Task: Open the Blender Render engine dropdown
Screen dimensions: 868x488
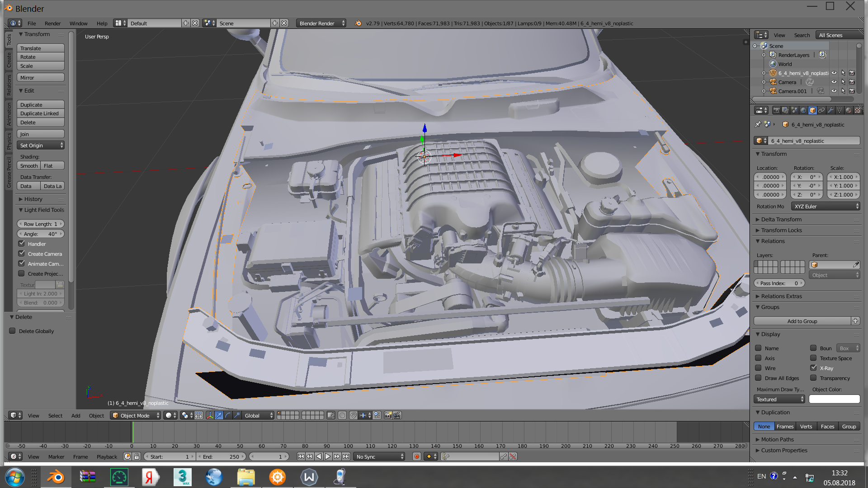Action: (x=321, y=23)
